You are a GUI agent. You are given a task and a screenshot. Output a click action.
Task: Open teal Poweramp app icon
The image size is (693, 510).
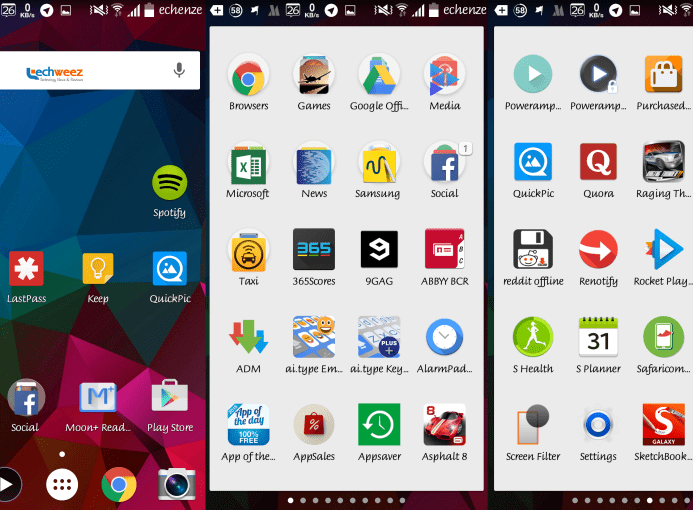(533, 74)
